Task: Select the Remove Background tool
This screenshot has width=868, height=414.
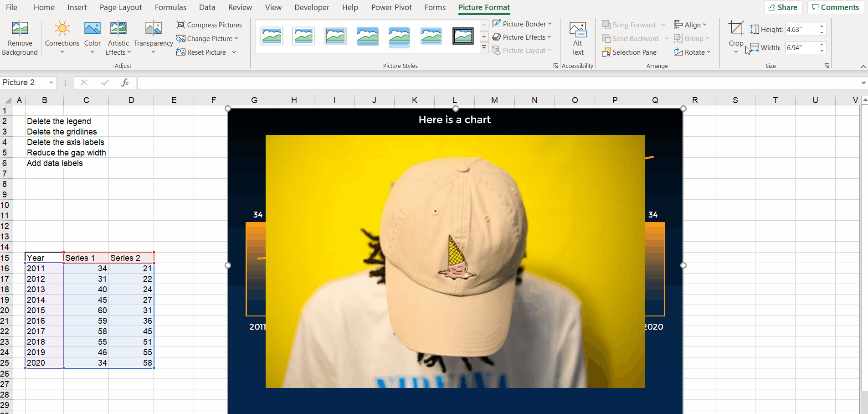Action: coord(20,36)
